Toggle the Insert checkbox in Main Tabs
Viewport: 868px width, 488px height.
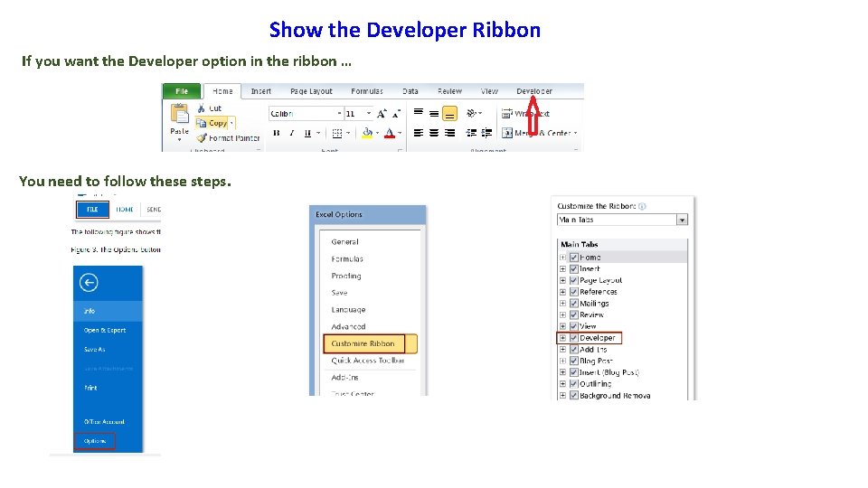coord(574,269)
